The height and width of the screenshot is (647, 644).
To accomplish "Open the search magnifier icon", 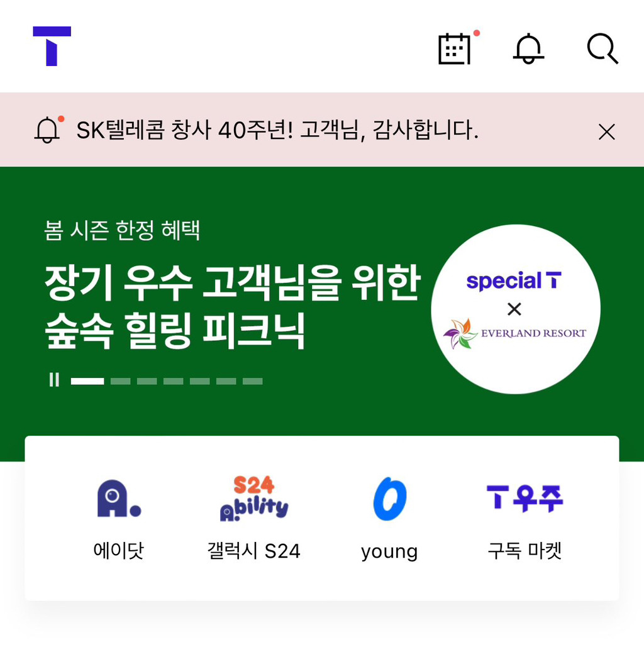I will pos(602,48).
